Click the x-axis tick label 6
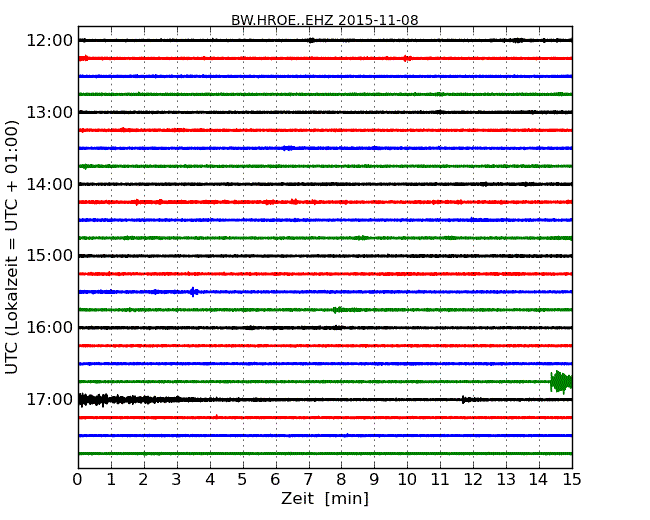Screen dimensions: 650x520 276,480
